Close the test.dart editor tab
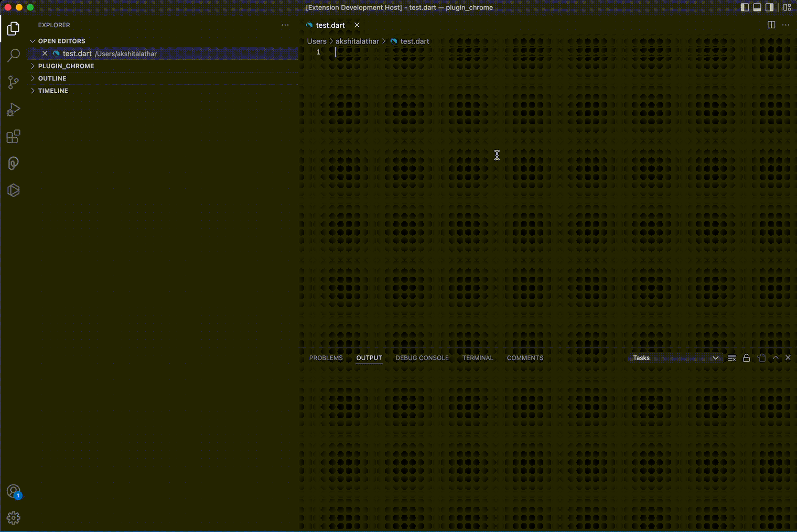The height and width of the screenshot is (532, 797). (357, 25)
